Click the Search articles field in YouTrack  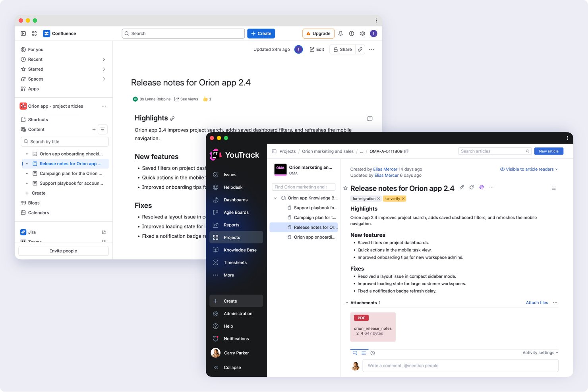[x=495, y=151]
